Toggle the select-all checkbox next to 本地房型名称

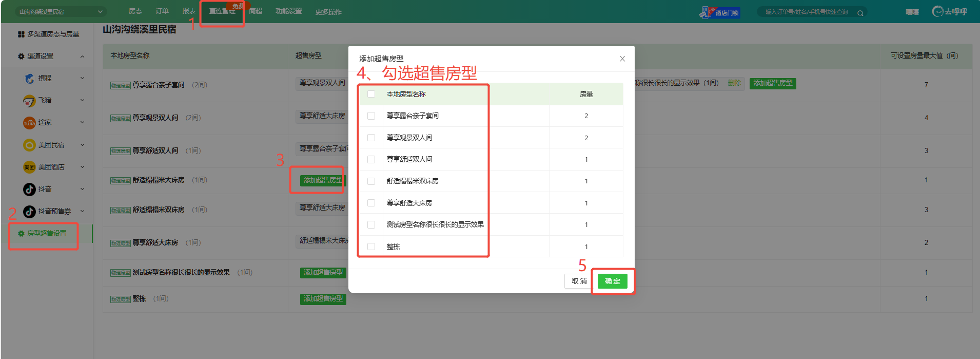click(371, 94)
